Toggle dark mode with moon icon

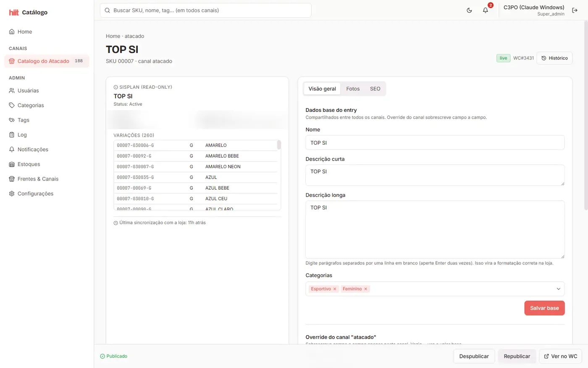469,10
